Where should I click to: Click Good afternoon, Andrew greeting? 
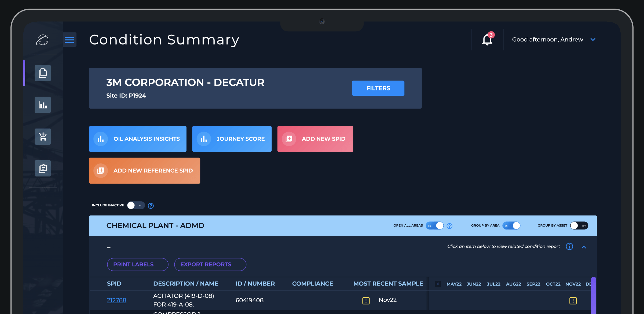click(547, 39)
